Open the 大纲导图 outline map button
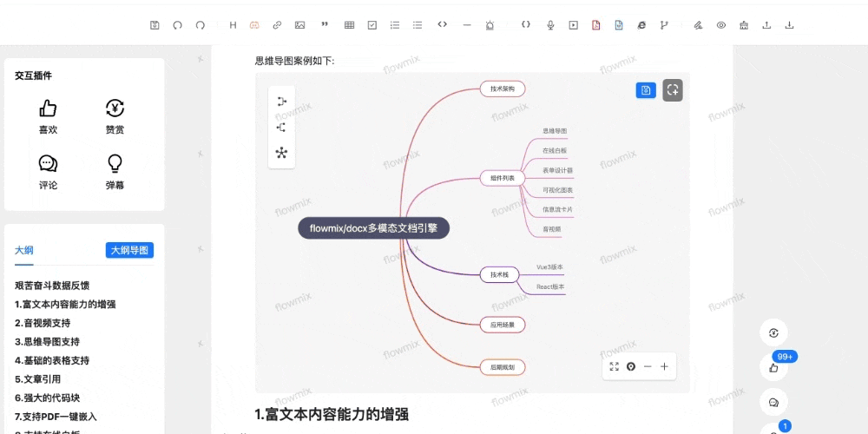Viewport: 868px width, 434px height. tap(129, 250)
